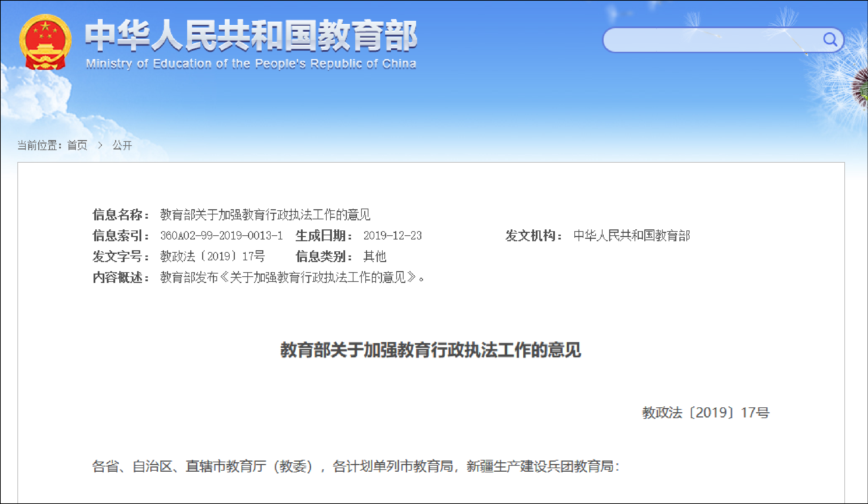Open the 公开 breadcrumb link

122,145
